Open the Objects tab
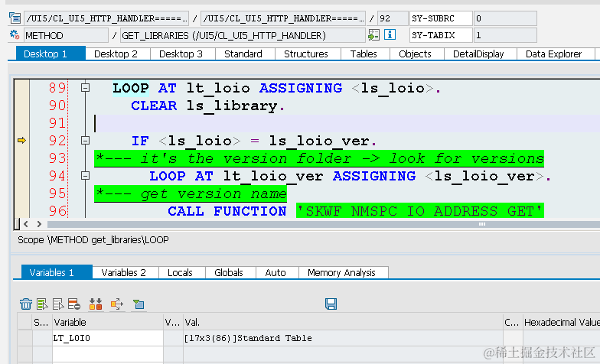The height and width of the screenshot is (364, 600). tap(416, 54)
